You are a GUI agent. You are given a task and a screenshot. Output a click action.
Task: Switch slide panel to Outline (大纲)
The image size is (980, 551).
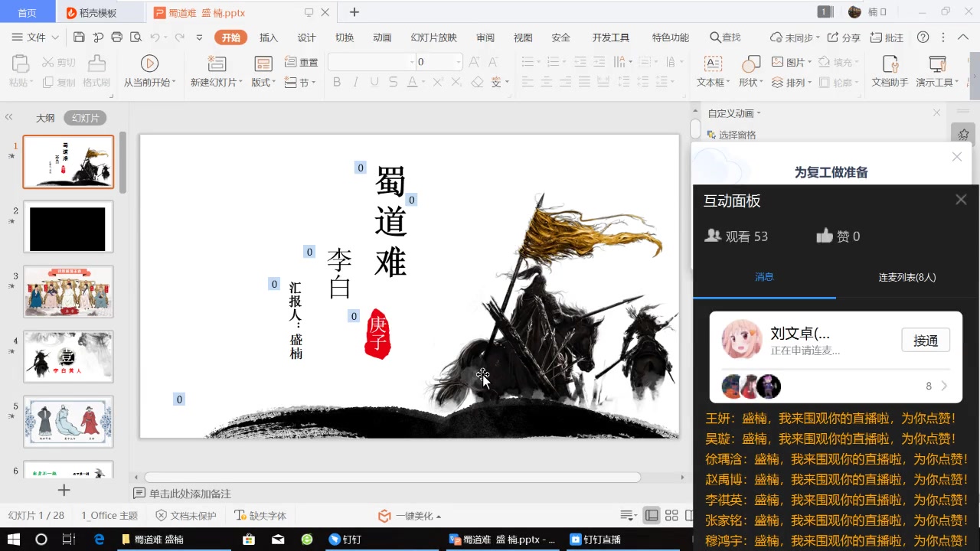tap(45, 118)
